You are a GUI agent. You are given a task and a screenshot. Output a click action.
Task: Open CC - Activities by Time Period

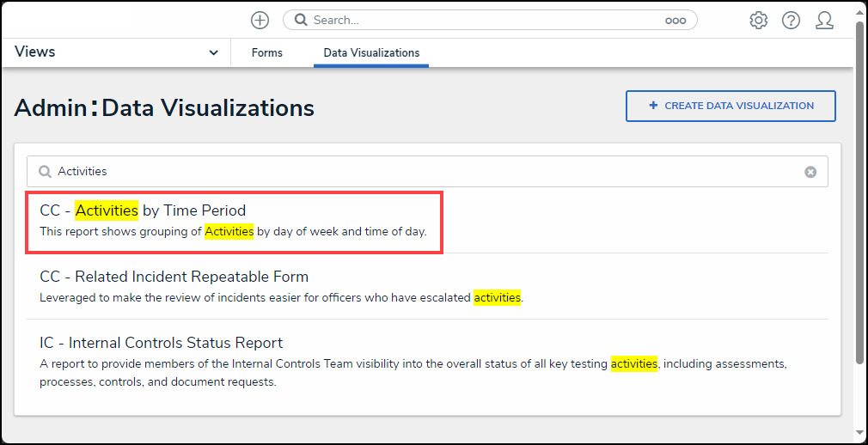pyautogui.click(x=143, y=210)
